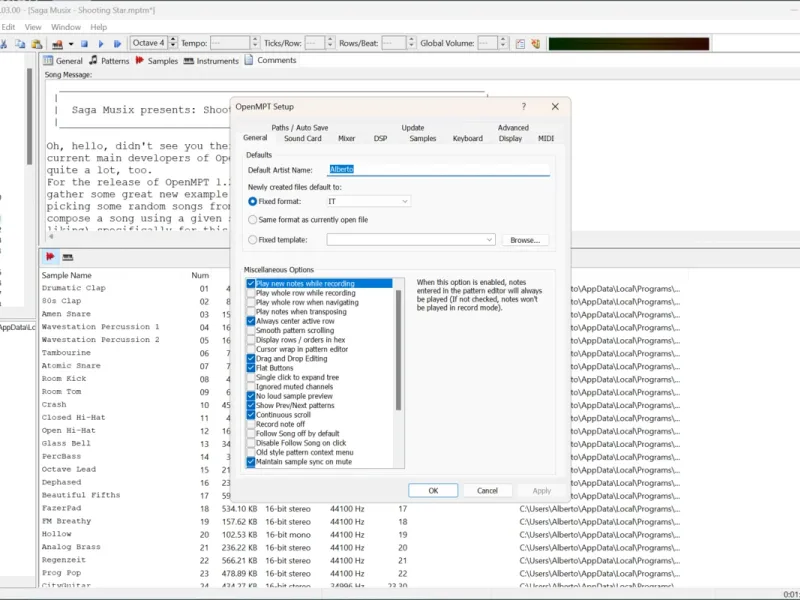Enable Display rows / orders in hex
Image resolution: width=800 pixels, height=600 pixels.
click(x=251, y=340)
